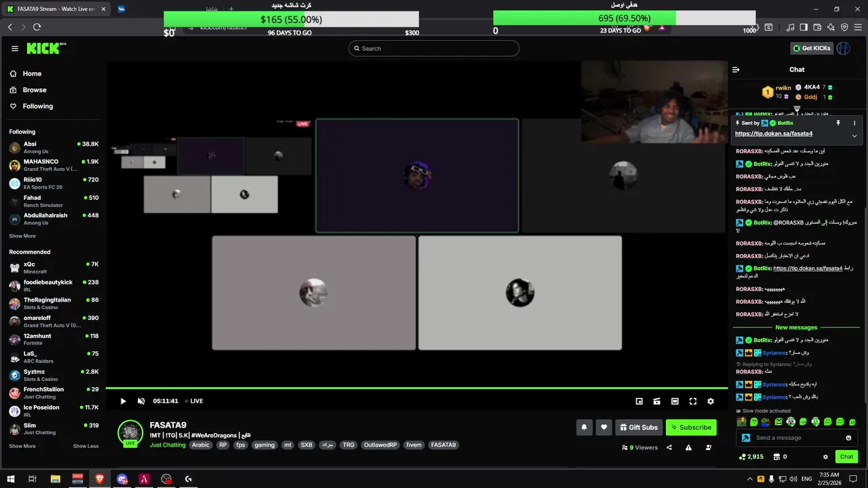
Task: Toggle Brave sidebar panel
Action: pyautogui.click(x=804, y=27)
